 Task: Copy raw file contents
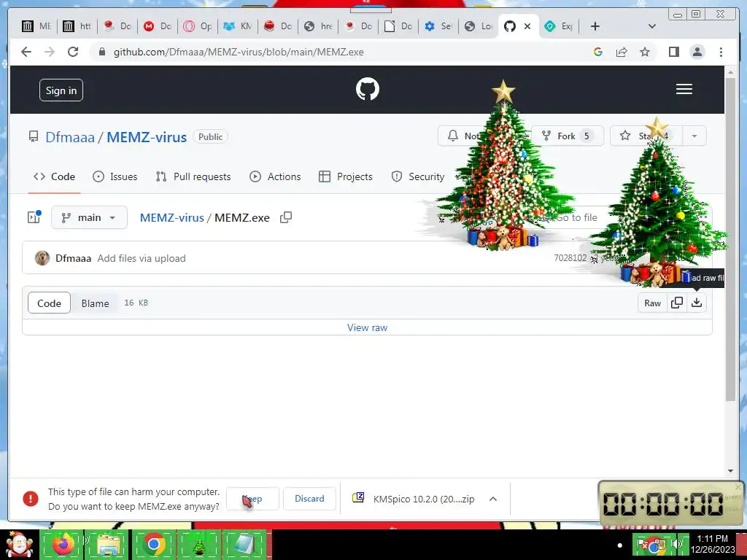(x=676, y=303)
